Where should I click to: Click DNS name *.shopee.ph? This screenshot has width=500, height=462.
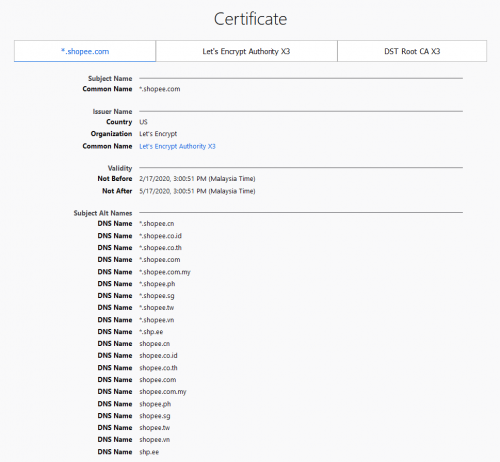[157, 284]
